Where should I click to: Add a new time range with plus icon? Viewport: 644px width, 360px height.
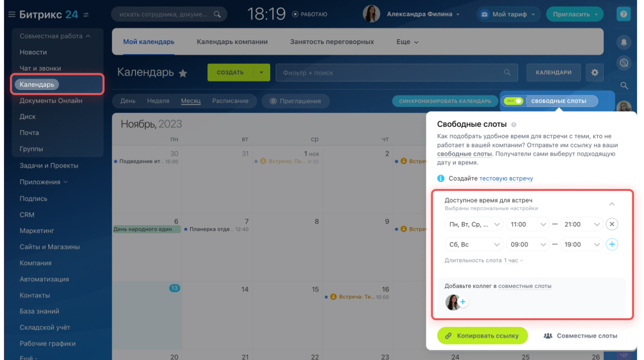point(612,244)
